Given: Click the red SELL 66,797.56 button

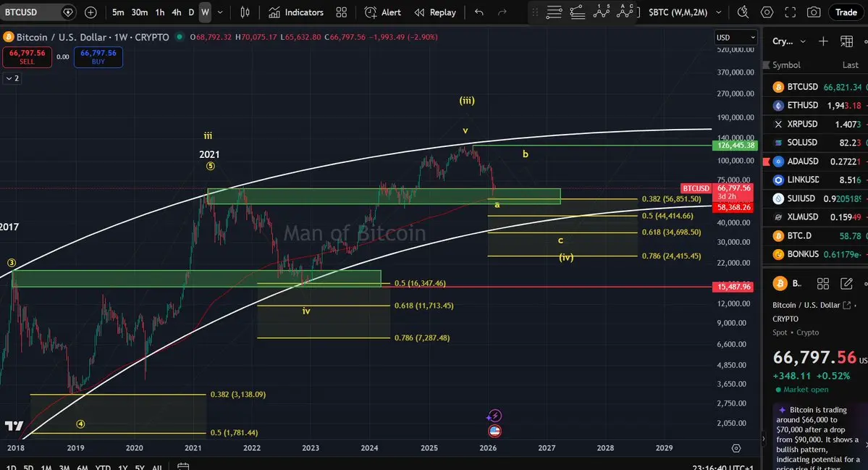Looking at the screenshot, I should [x=27, y=57].
